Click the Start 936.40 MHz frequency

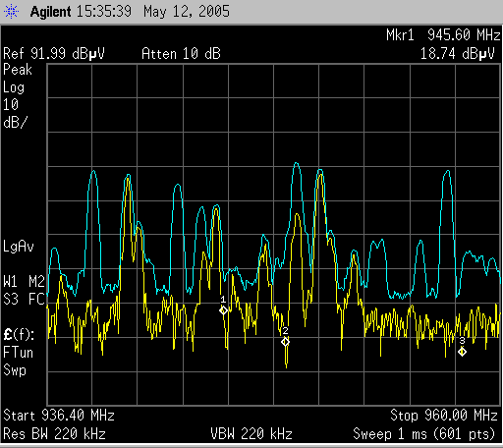[x=59, y=416]
